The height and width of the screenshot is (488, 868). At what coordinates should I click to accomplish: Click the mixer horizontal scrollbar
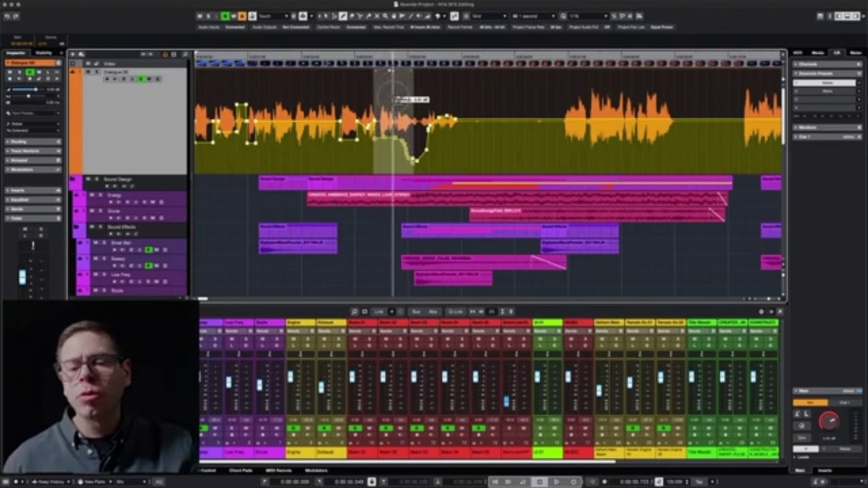[407, 462]
